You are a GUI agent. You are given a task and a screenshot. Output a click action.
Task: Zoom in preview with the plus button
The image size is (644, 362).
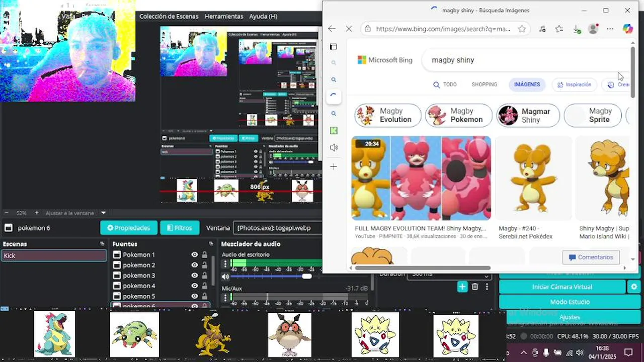click(x=37, y=213)
